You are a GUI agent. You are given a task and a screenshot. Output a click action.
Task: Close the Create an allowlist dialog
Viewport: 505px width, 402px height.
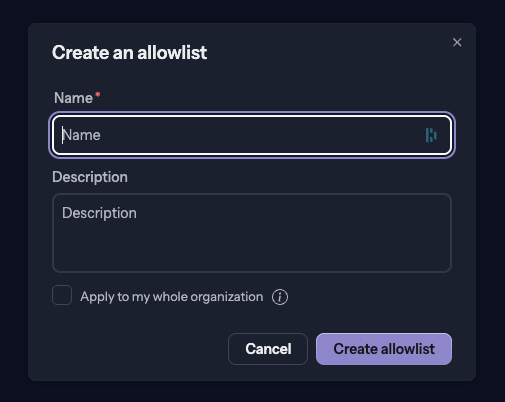(x=457, y=42)
